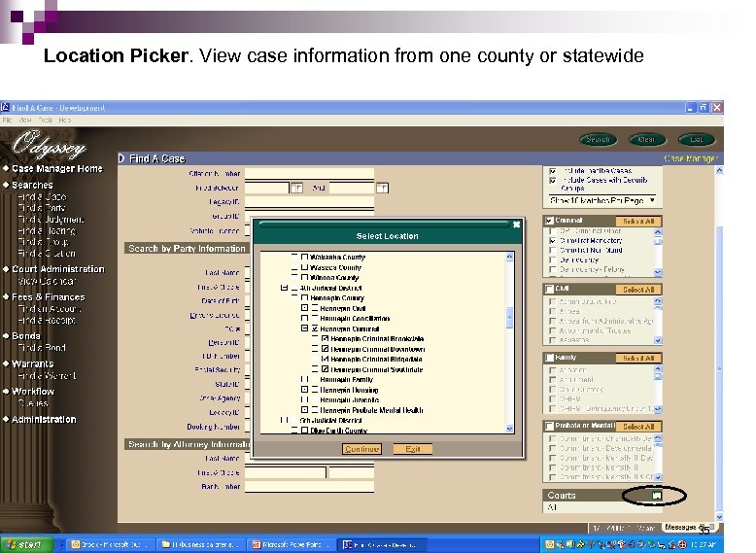The image size is (756, 553).
Task: Open the Tools menu
Action: click(46, 121)
